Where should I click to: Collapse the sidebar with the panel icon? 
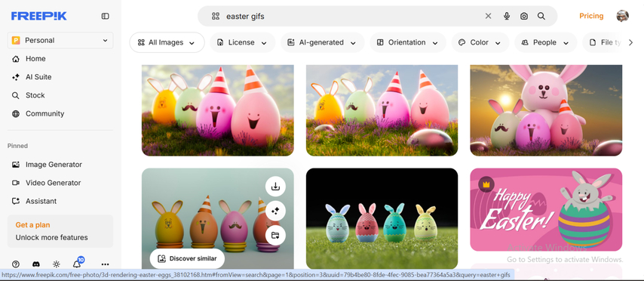pyautogui.click(x=105, y=16)
